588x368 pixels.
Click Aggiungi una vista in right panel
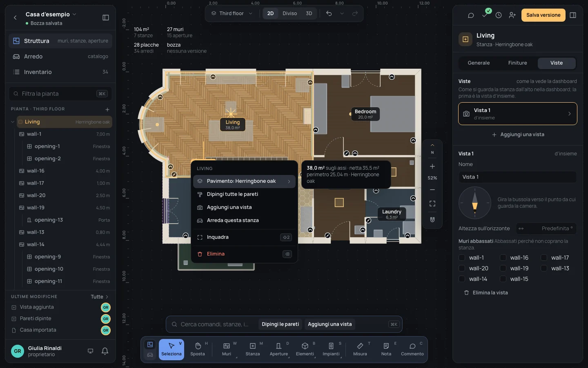pos(518,135)
